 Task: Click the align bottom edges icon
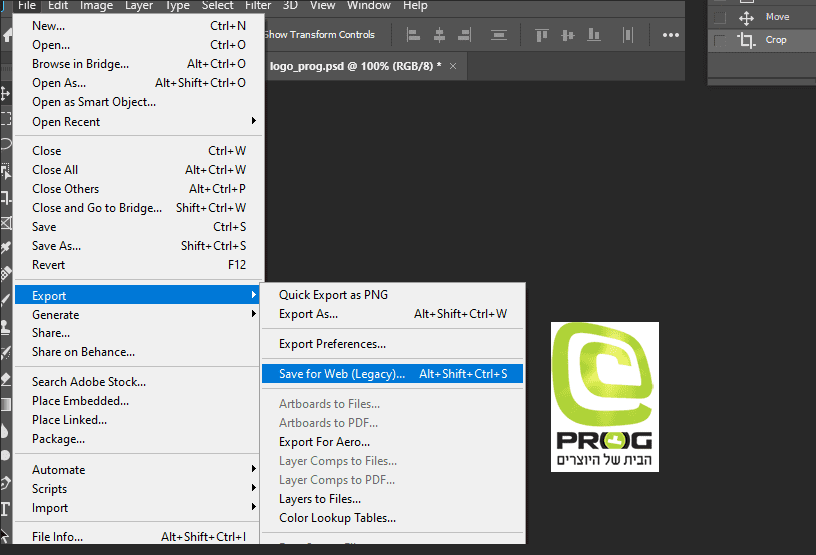coord(594,35)
